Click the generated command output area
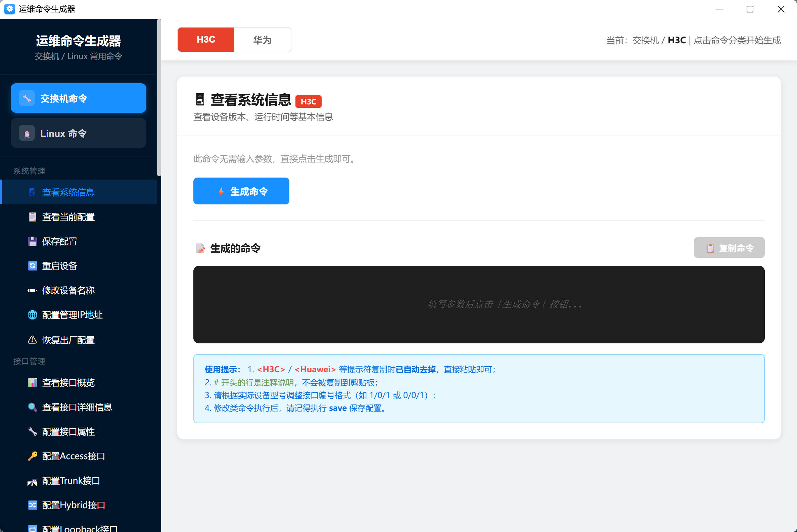The width and height of the screenshot is (797, 532). [x=479, y=305]
